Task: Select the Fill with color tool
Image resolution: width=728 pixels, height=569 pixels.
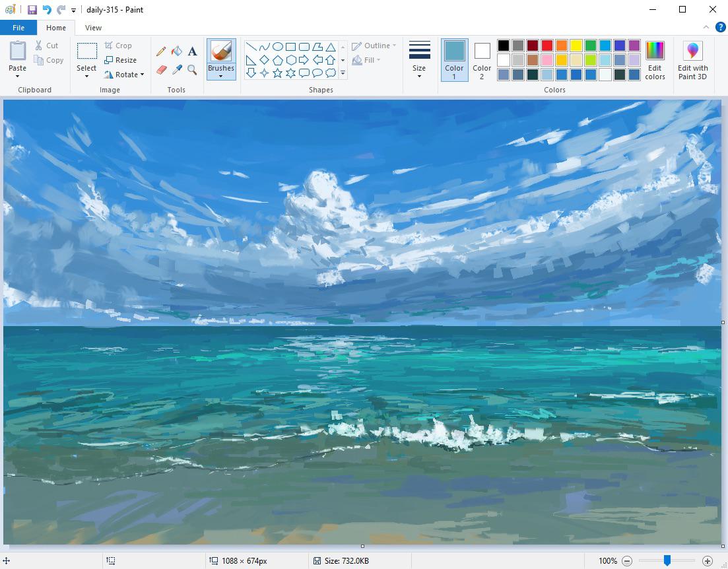Action: pyautogui.click(x=177, y=50)
